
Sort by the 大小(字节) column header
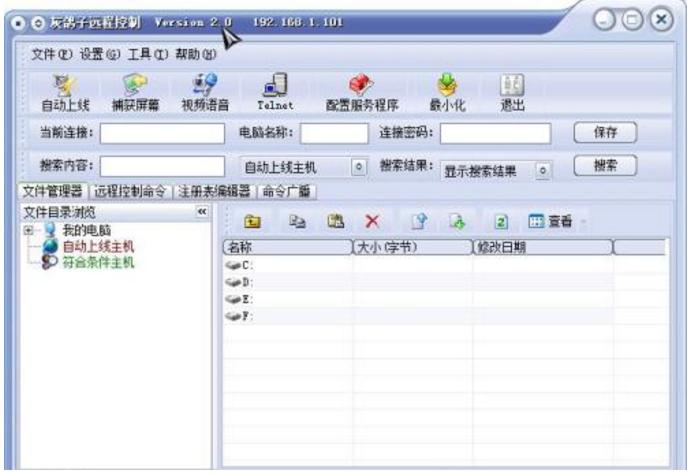tap(413, 247)
